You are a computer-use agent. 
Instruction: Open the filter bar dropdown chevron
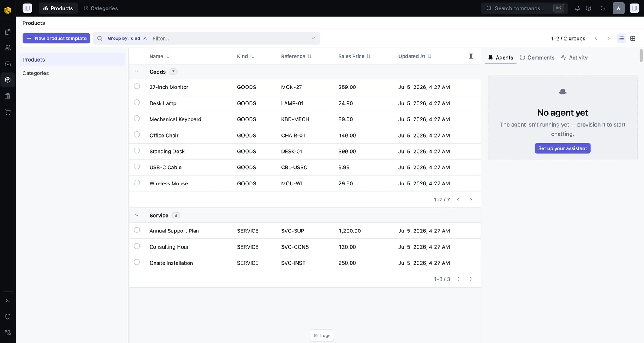[313, 39]
